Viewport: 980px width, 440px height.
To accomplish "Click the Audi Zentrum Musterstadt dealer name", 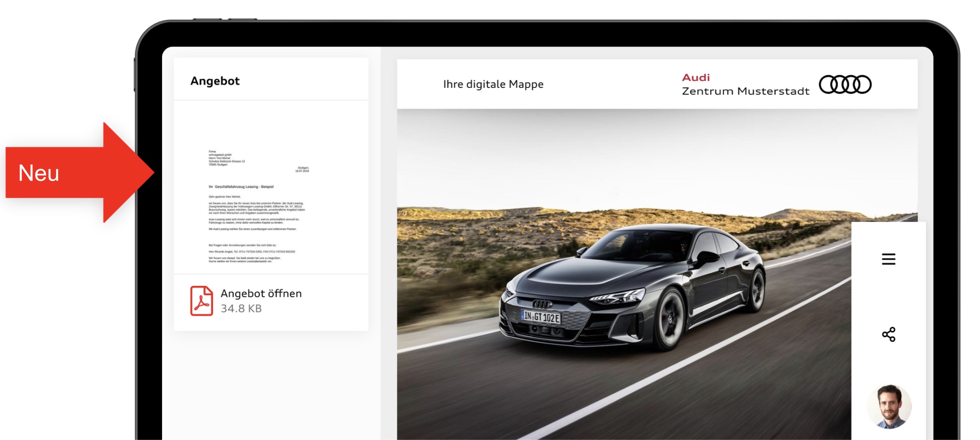I will 745,84.
